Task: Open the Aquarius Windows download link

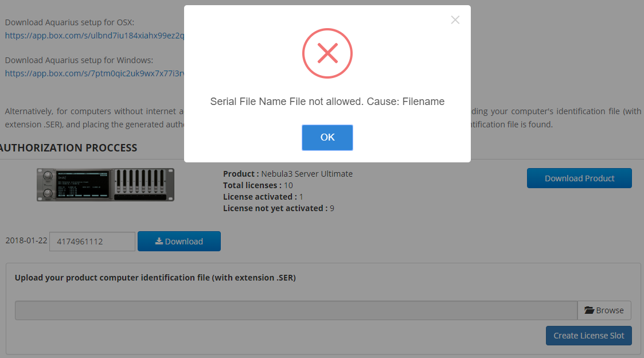Action: point(95,73)
